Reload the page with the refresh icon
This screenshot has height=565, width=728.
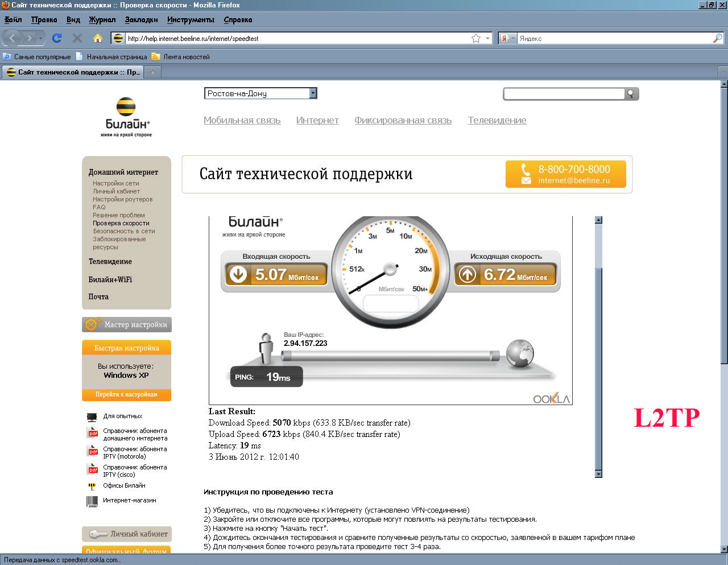(56, 38)
